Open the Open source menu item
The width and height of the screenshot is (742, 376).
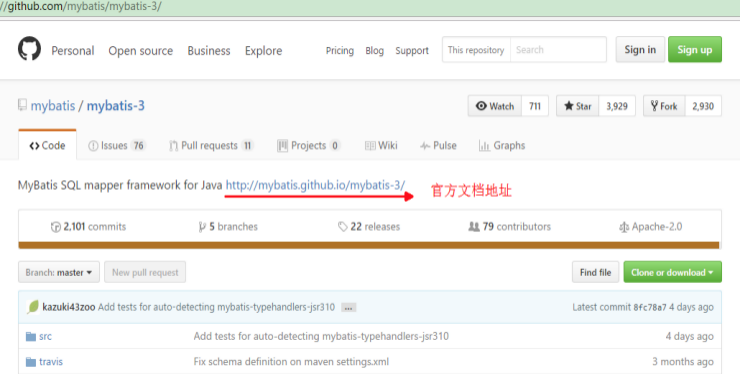(x=141, y=51)
